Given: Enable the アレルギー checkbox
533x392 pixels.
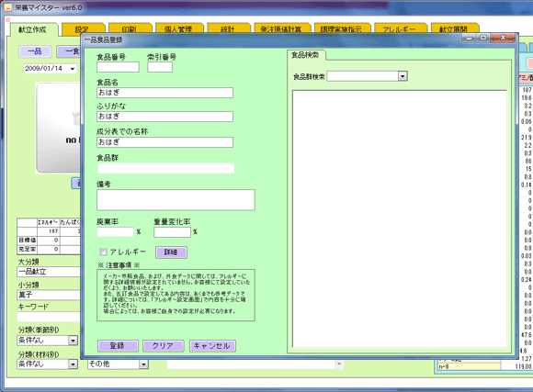Looking at the screenshot, I should (103, 252).
